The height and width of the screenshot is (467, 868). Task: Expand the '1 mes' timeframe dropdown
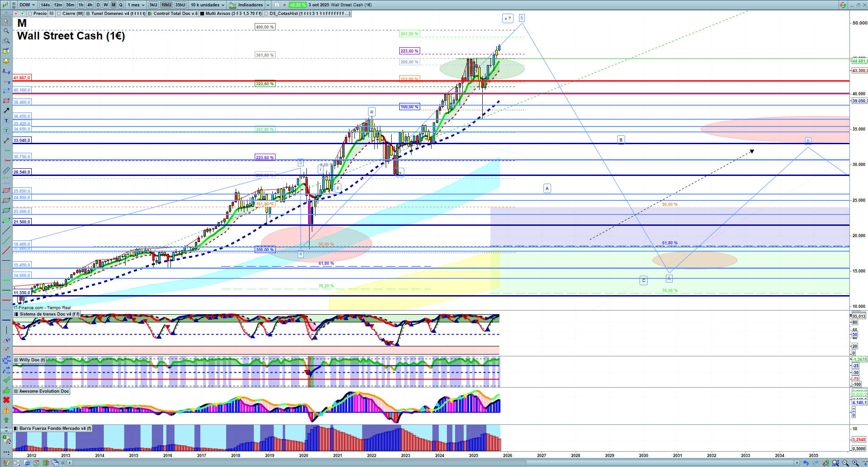coord(136,5)
